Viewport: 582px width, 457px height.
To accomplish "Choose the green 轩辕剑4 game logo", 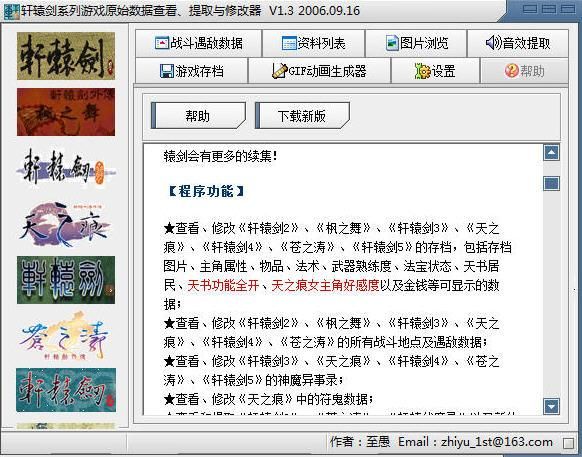I will point(66,280).
